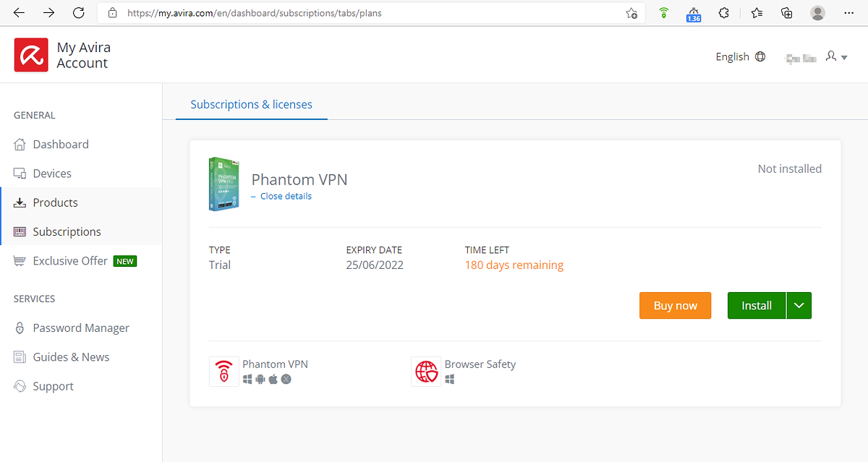The height and width of the screenshot is (462, 868).
Task: Click the Trial type value
Action: [x=220, y=265]
